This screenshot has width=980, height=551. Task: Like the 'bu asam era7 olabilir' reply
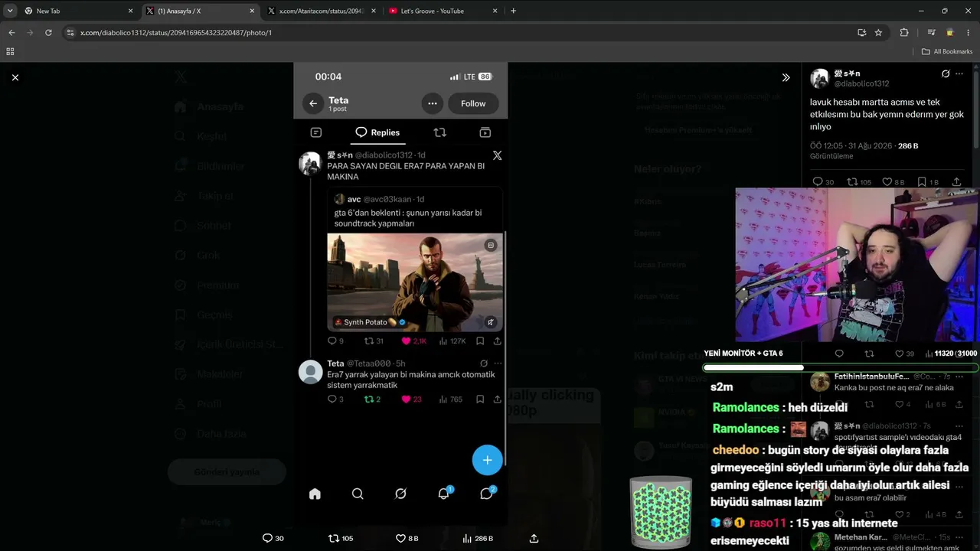pyautogui.click(x=899, y=514)
